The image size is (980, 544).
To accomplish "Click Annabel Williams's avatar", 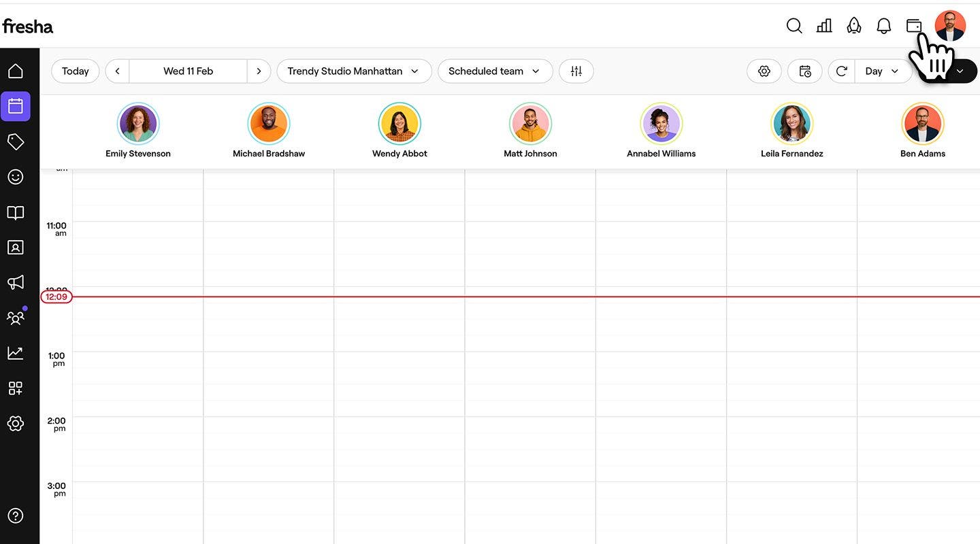I will pyautogui.click(x=661, y=124).
